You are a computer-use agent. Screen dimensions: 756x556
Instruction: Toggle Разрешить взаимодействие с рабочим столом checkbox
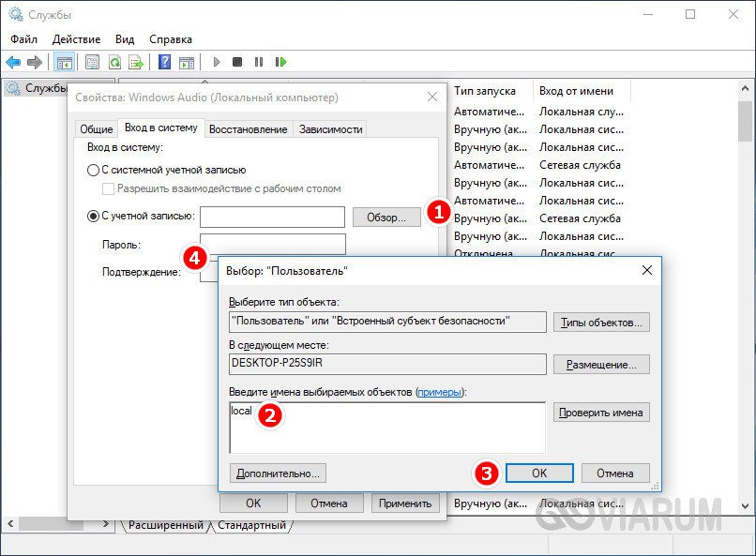tap(108, 188)
